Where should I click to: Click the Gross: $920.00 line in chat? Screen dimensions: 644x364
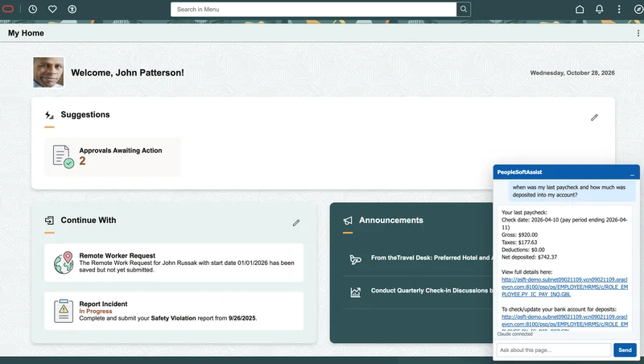[519, 235]
